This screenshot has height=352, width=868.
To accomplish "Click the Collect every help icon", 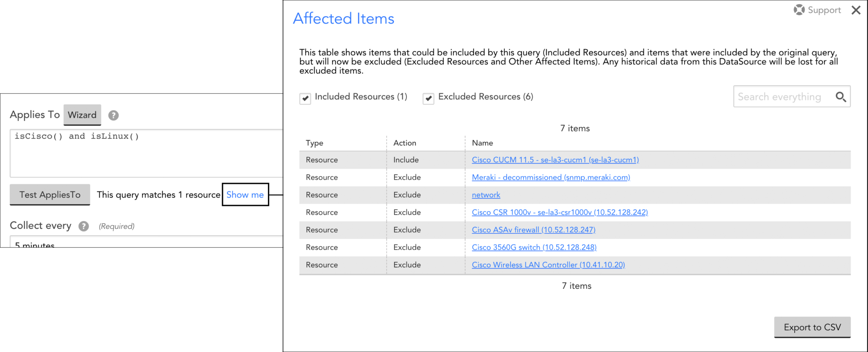I will (x=83, y=226).
